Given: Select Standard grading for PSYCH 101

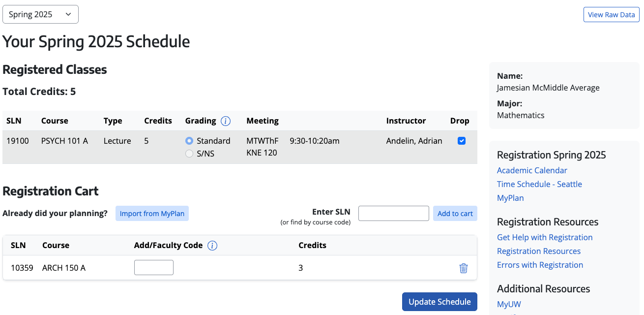Looking at the screenshot, I should pyautogui.click(x=189, y=140).
